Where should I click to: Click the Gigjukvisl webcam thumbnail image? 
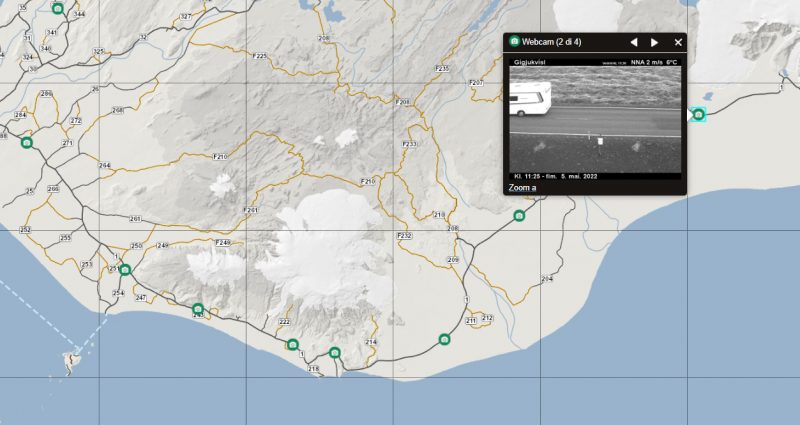click(x=594, y=117)
